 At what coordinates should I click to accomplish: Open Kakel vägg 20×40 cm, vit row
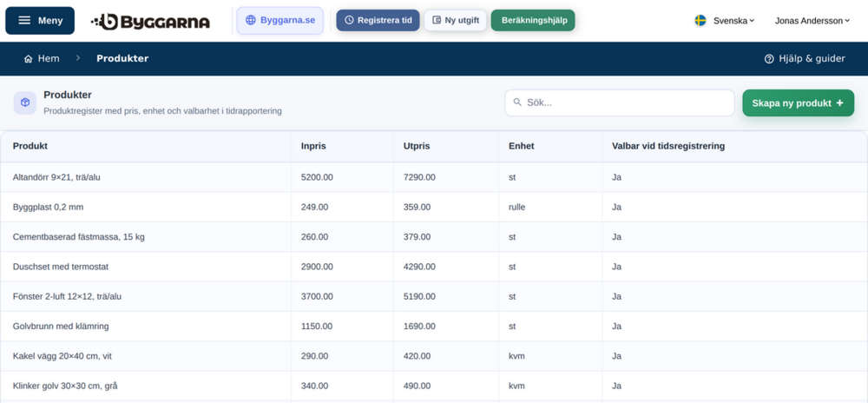(x=434, y=356)
